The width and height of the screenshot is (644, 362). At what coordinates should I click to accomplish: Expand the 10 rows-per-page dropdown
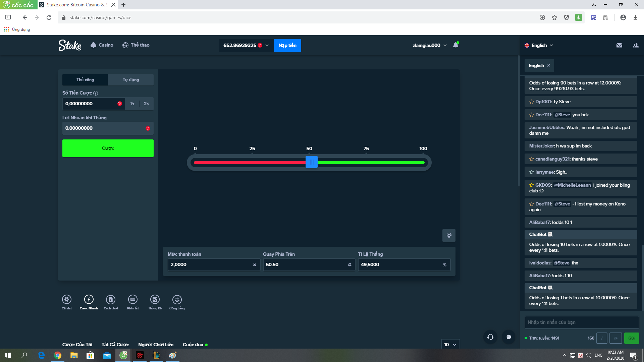(x=450, y=345)
